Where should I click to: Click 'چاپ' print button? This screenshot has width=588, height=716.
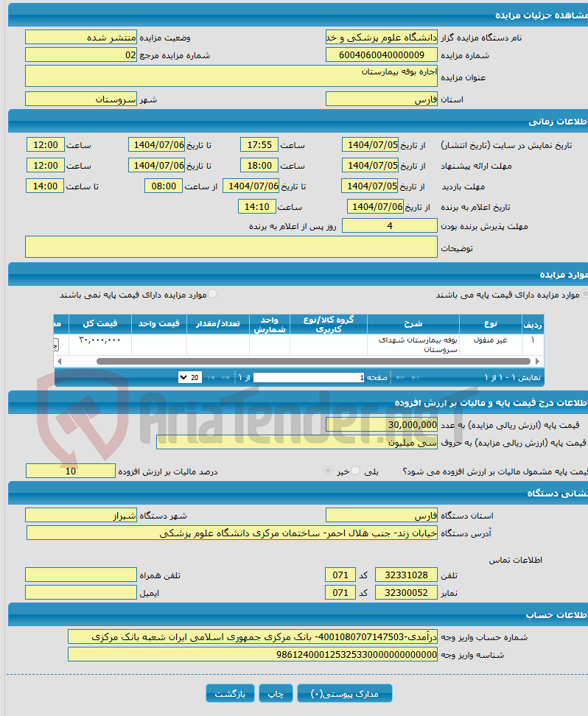click(x=276, y=693)
